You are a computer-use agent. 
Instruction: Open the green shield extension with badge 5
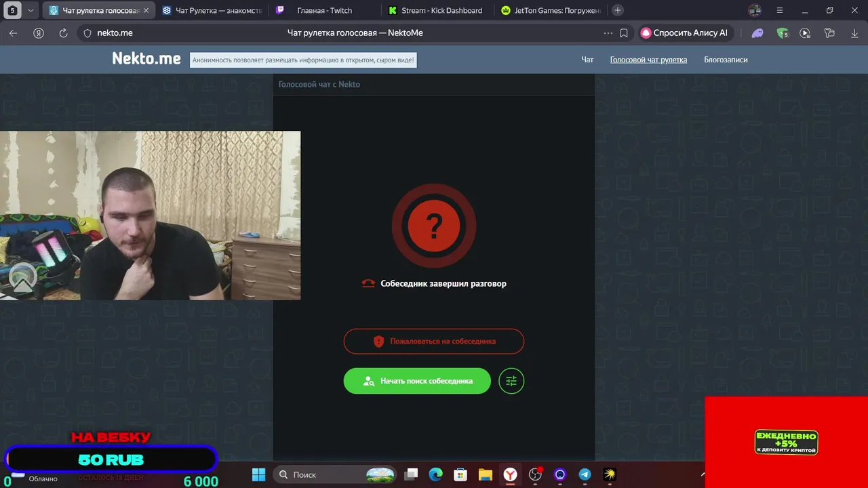click(x=783, y=33)
